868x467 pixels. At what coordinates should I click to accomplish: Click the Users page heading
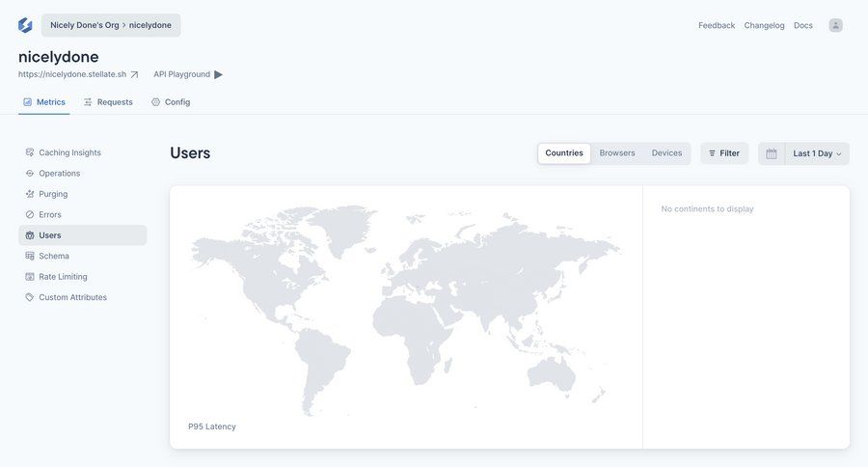(190, 152)
